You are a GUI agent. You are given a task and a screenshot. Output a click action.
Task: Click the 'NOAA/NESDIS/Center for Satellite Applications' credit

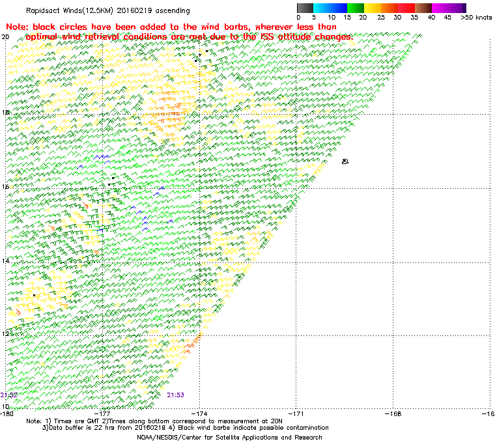229,438
